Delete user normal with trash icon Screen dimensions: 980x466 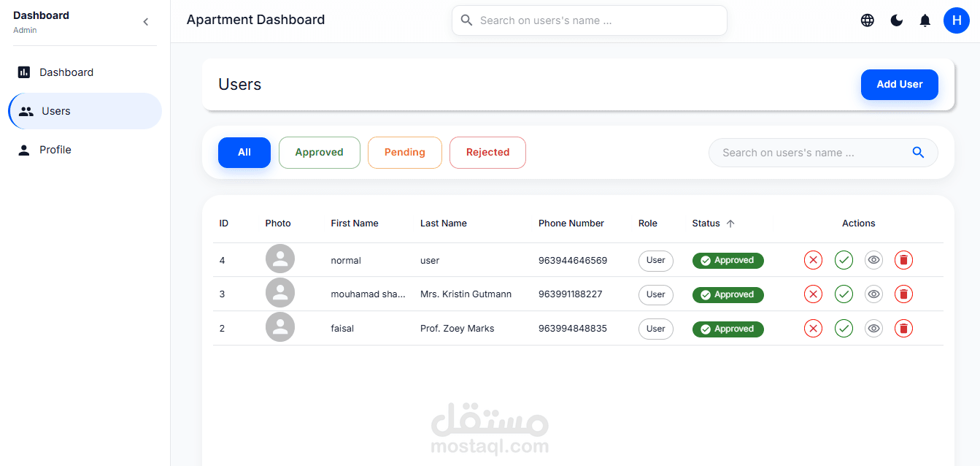(x=903, y=260)
